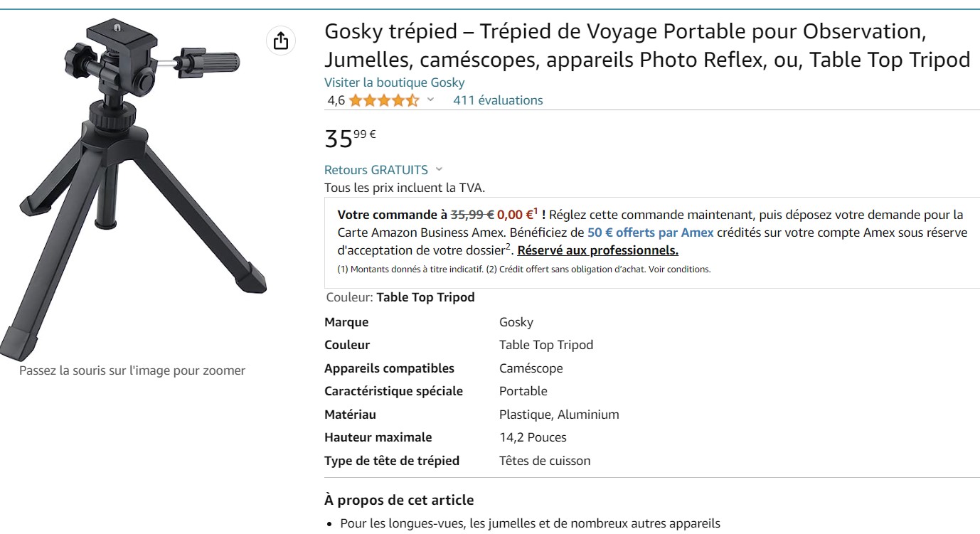Image resolution: width=980 pixels, height=534 pixels.
Task: Click the Marque value Gosky in the table
Action: click(516, 322)
